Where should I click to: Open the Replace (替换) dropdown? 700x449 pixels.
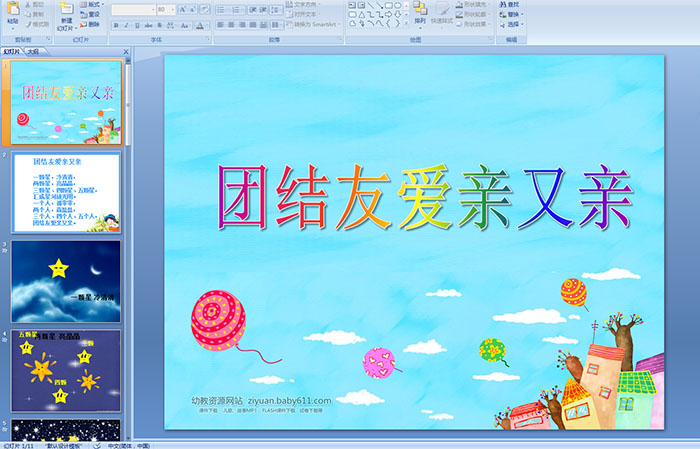point(512,14)
